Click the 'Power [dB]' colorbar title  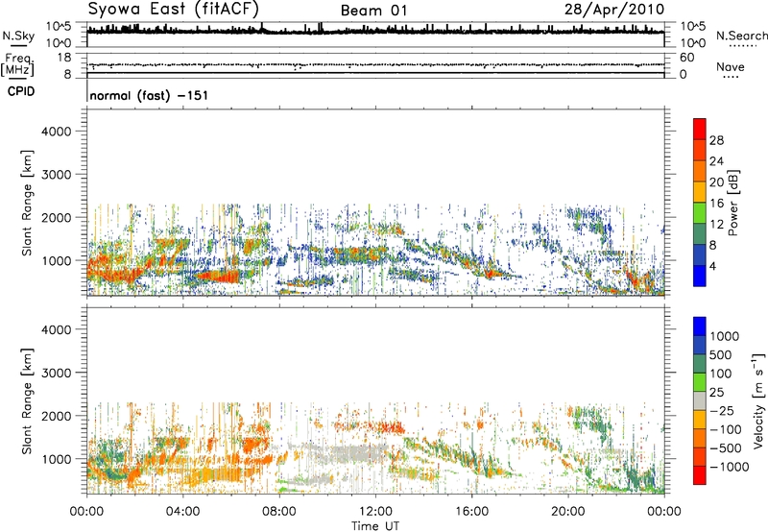tap(733, 204)
